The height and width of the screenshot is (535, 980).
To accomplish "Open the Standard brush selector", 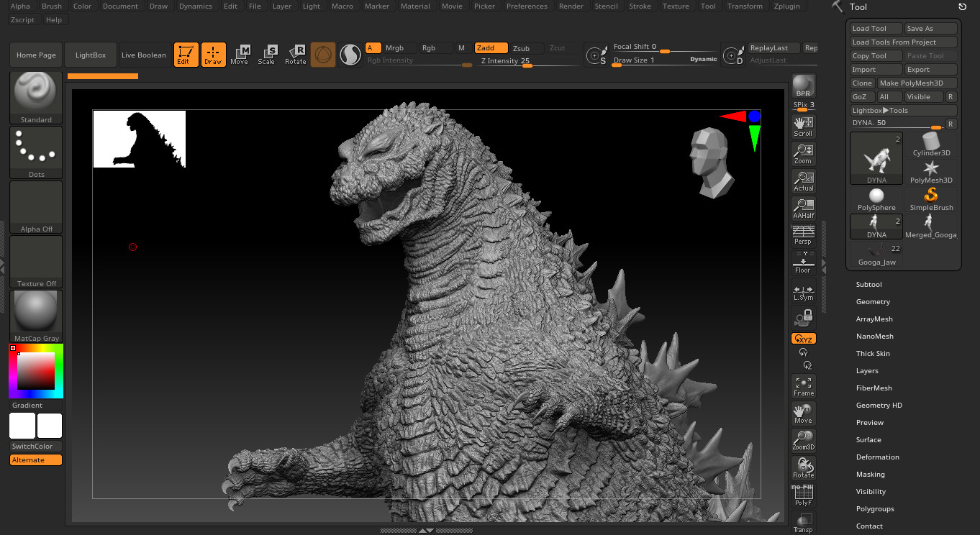I will click(36, 98).
